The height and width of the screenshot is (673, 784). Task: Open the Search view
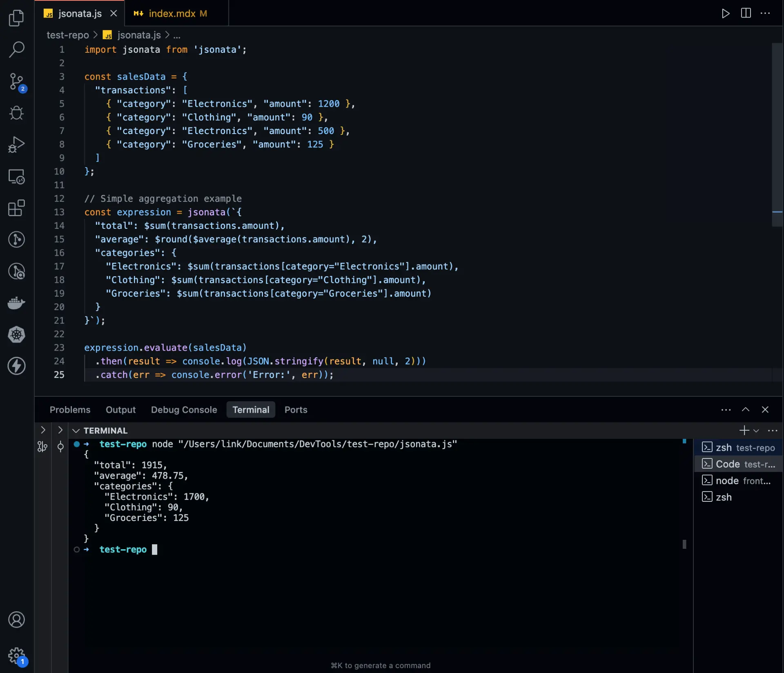pos(16,49)
